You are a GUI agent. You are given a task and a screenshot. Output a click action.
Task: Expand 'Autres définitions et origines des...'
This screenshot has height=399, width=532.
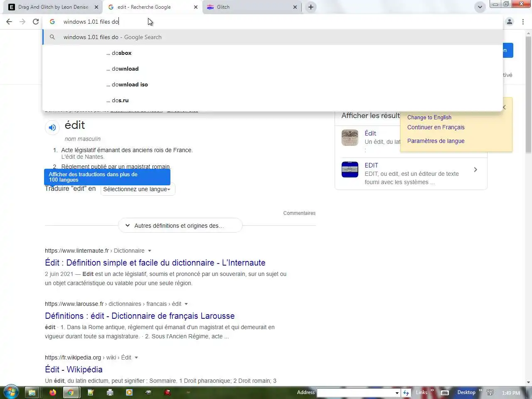[180, 225]
